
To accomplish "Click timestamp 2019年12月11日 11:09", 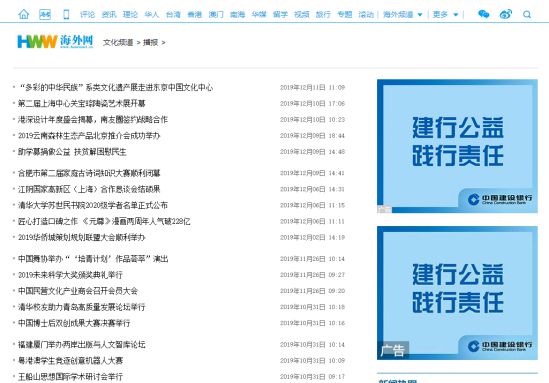I will coord(312,87).
